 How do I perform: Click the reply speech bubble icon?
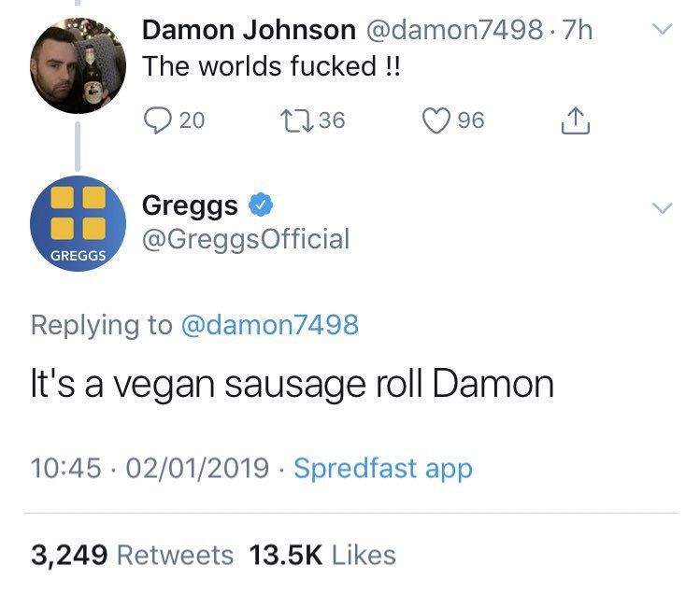click(157, 120)
